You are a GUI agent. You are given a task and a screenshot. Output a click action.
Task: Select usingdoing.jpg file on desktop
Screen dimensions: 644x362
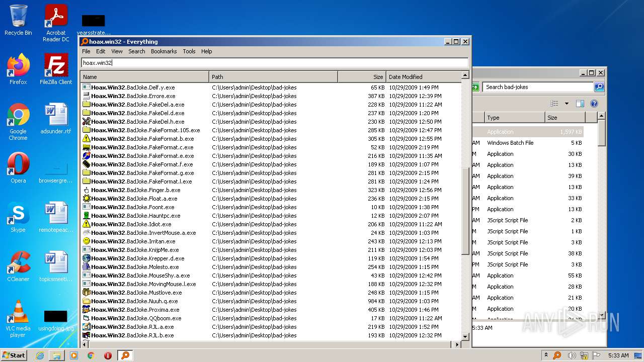point(56,320)
